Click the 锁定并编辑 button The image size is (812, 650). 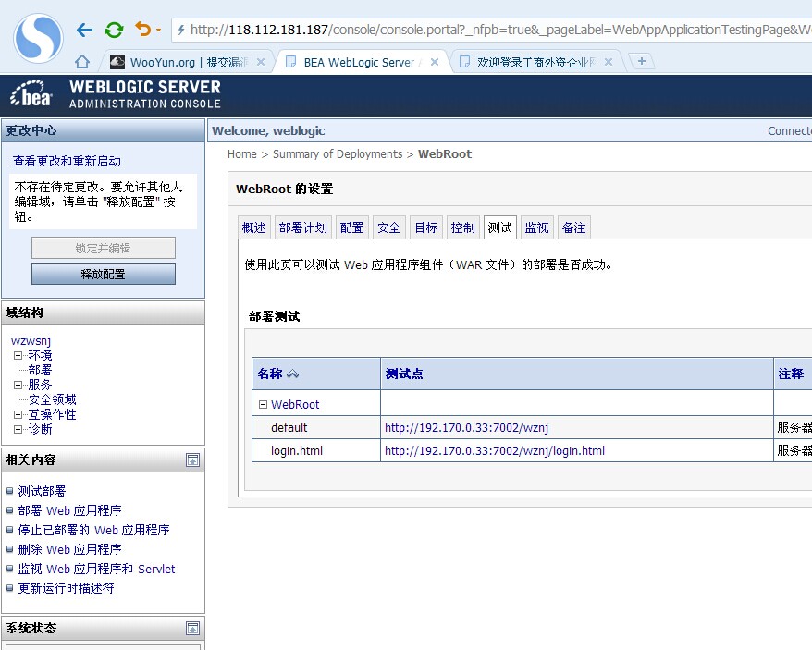[104, 248]
